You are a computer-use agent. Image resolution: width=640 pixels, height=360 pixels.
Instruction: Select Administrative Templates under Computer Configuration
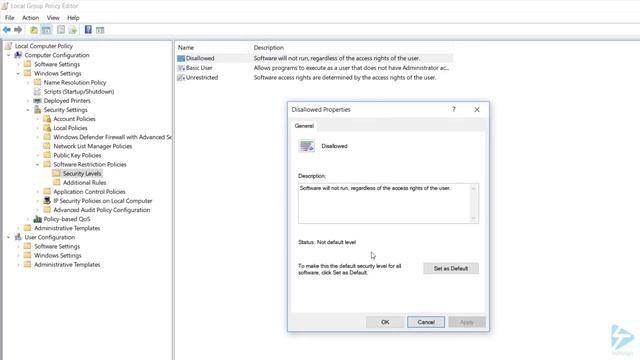67,228
